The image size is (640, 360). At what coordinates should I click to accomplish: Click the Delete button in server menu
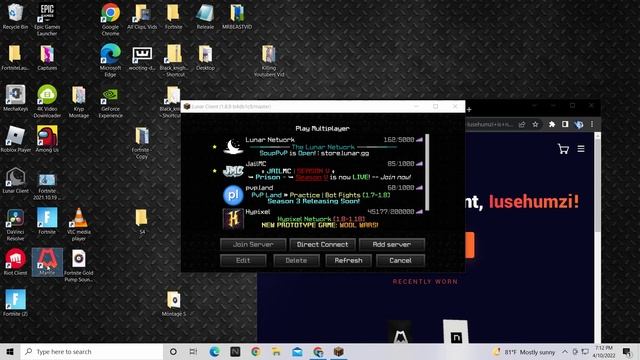pyautogui.click(x=296, y=260)
